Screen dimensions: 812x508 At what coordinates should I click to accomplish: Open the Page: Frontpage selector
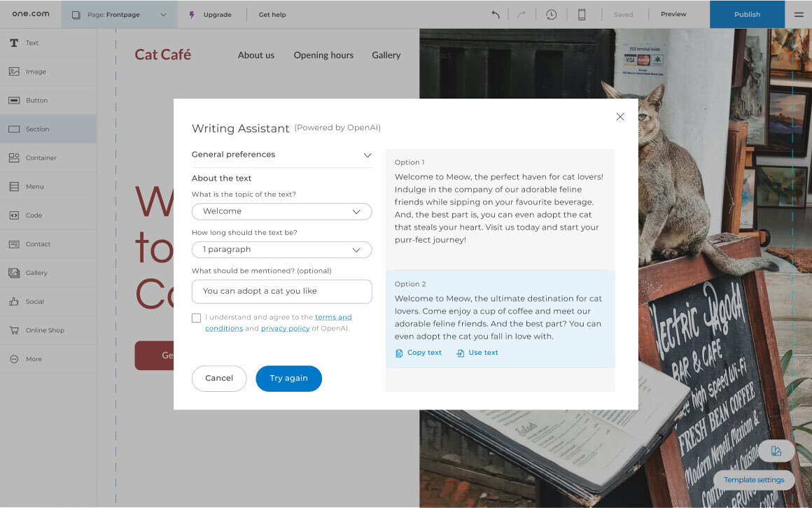point(119,15)
